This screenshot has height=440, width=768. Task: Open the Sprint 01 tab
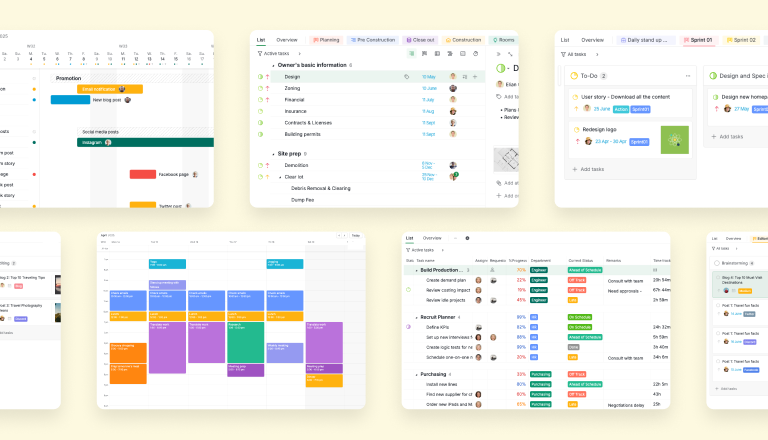(699, 40)
